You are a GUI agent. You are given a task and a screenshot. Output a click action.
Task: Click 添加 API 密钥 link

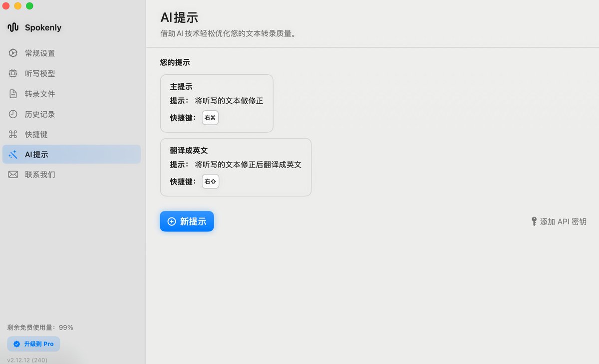click(559, 221)
